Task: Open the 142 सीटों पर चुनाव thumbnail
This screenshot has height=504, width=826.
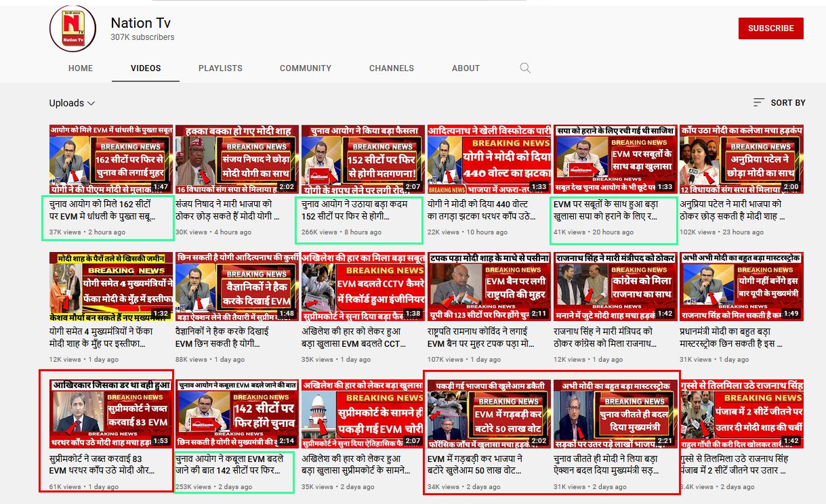Action: [236, 414]
